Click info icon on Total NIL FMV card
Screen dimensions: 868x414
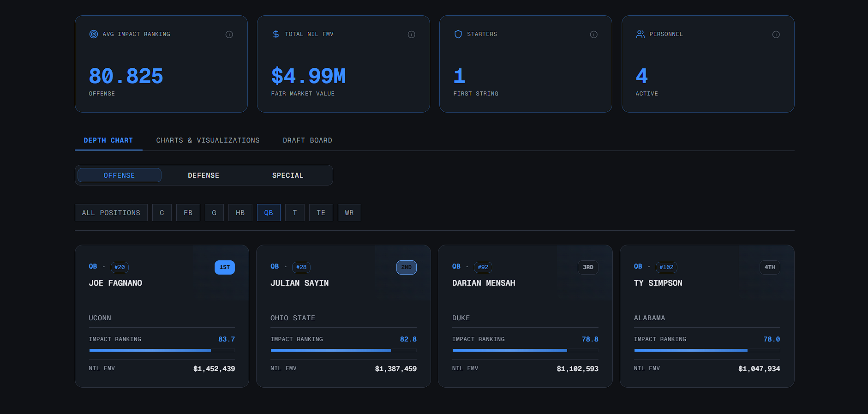411,35
